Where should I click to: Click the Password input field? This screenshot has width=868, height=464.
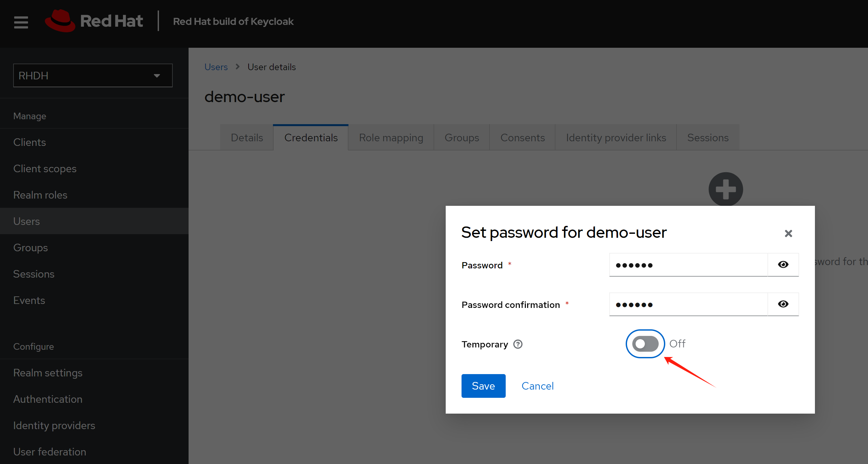[x=688, y=265]
